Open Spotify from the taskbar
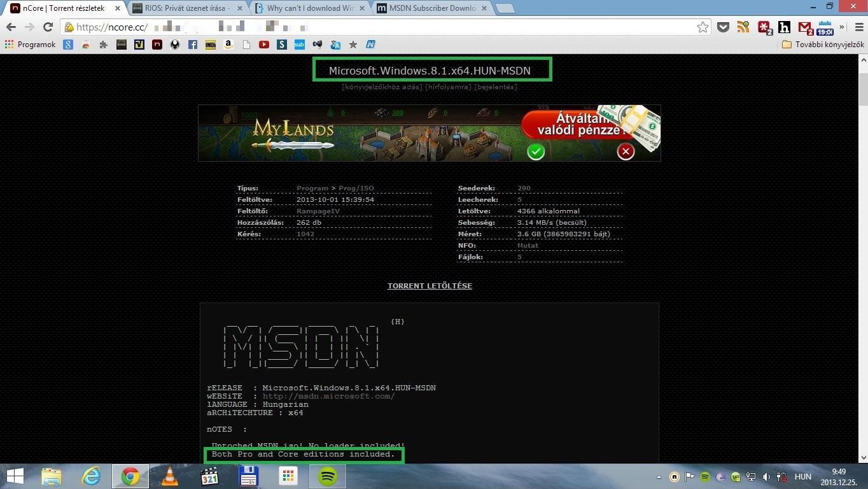 pyautogui.click(x=328, y=476)
